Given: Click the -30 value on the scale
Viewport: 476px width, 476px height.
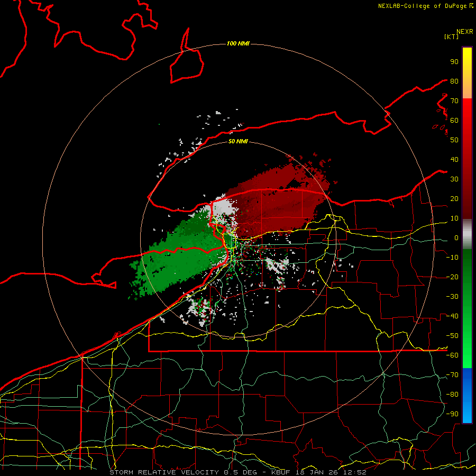Looking at the screenshot, I should (452, 297).
